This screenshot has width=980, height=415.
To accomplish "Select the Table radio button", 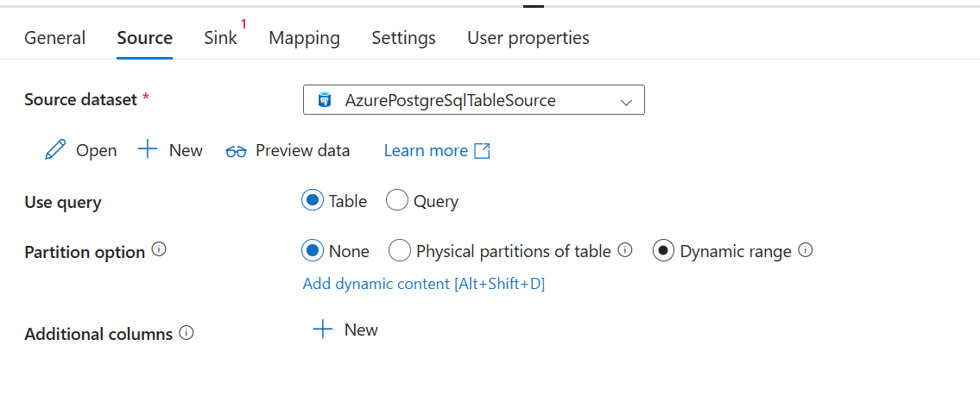I will [312, 201].
